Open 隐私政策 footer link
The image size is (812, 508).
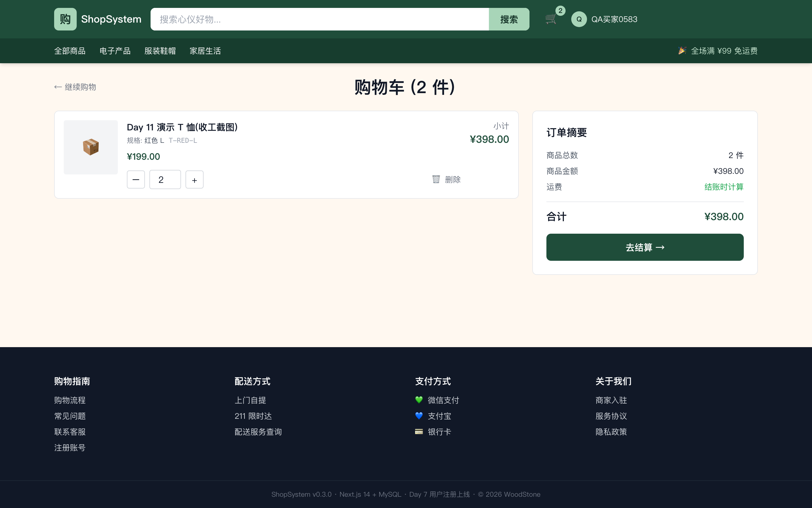[x=611, y=432]
